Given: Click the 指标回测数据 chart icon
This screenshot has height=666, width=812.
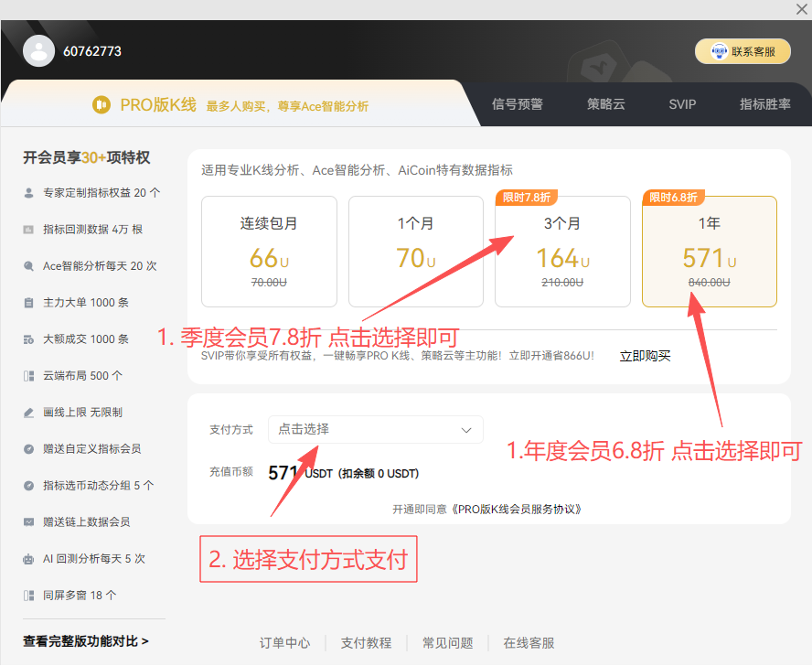Looking at the screenshot, I should pyautogui.click(x=30, y=230).
